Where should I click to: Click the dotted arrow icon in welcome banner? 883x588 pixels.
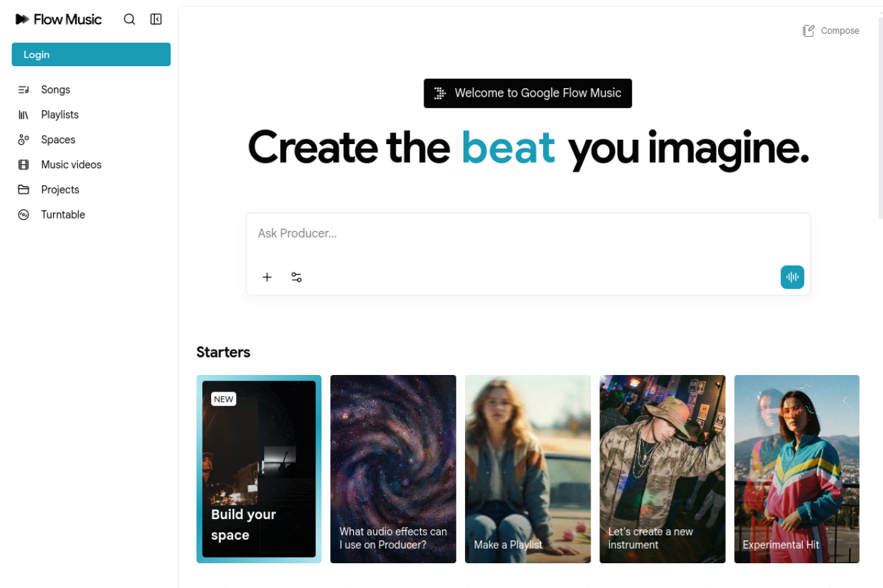pos(440,93)
